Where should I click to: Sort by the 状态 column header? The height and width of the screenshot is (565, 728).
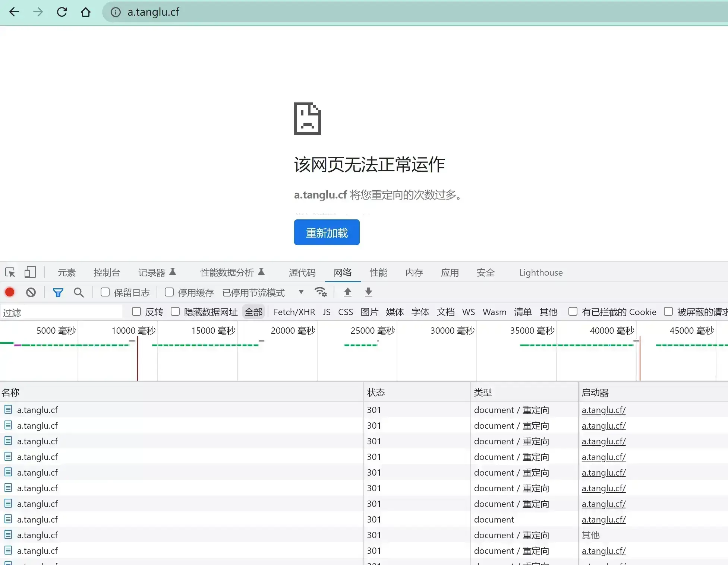pos(417,393)
